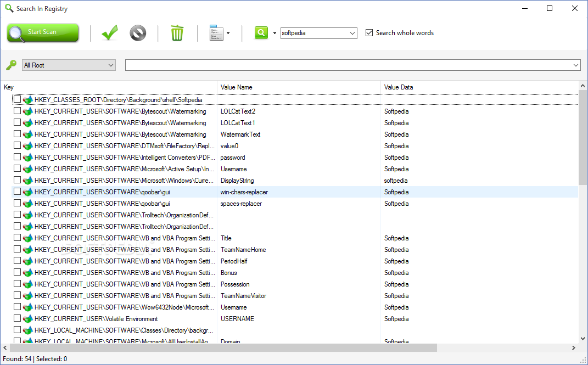
Task: Check the box for LOLCatText2 row
Action: [17, 111]
